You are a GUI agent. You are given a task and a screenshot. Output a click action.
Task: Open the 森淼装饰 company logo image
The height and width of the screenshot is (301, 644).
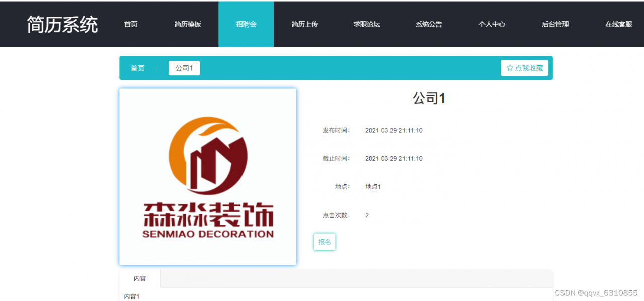click(208, 177)
